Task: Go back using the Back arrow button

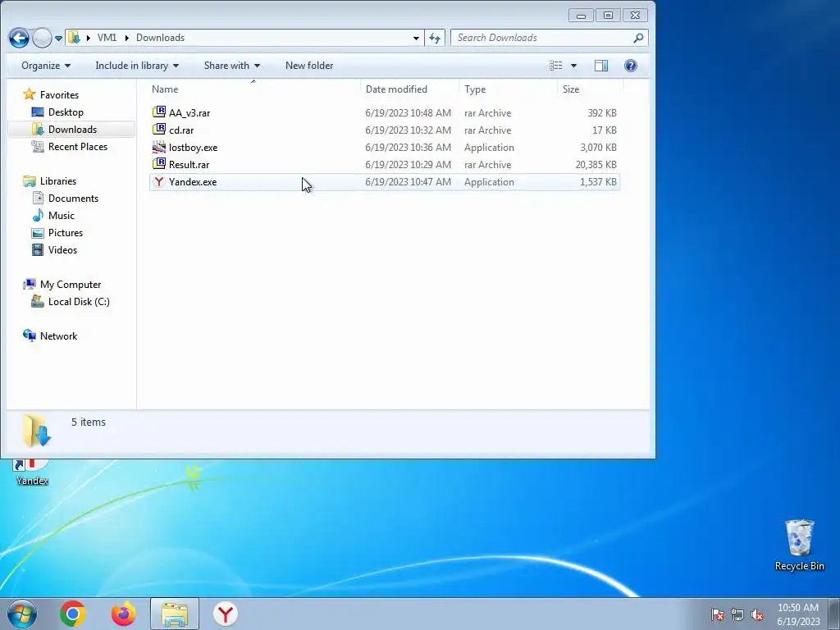Action: point(19,38)
